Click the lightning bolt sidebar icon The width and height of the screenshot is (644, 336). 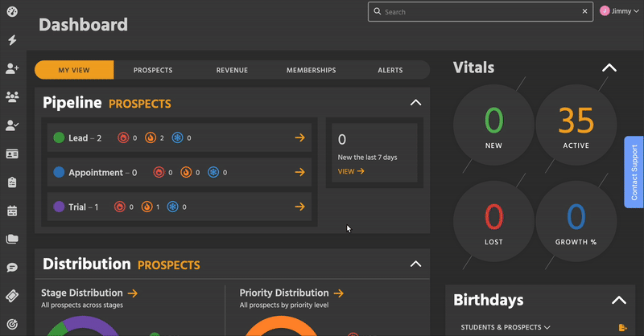pyautogui.click(x=12, y=40)
